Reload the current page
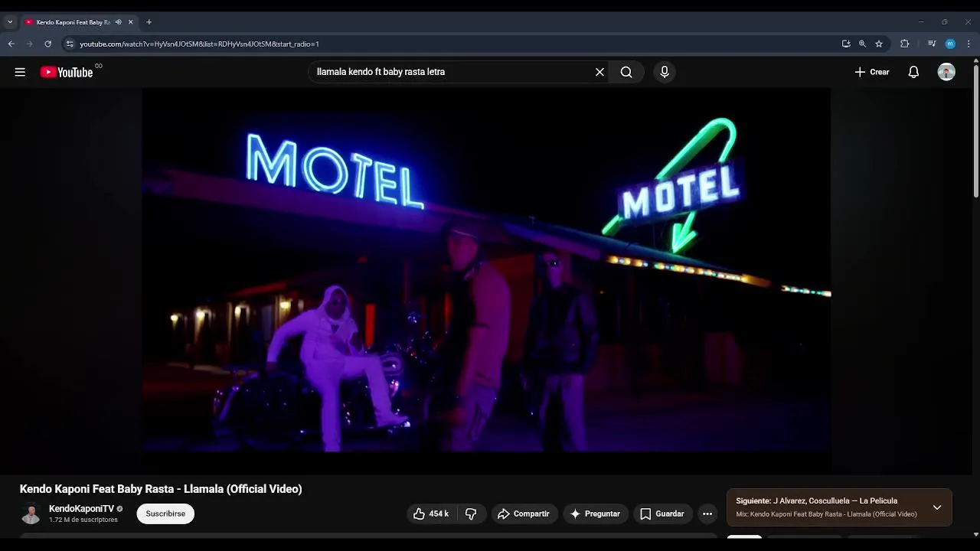Screen dimensions: 980x551 click(47, 44)
